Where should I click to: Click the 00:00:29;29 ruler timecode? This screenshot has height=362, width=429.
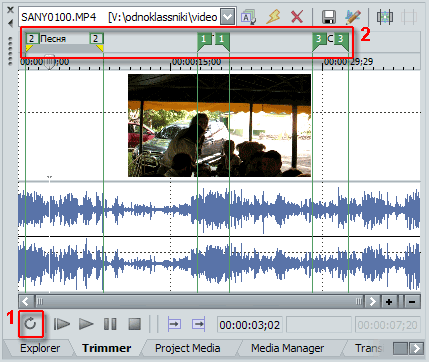point(349,62)
